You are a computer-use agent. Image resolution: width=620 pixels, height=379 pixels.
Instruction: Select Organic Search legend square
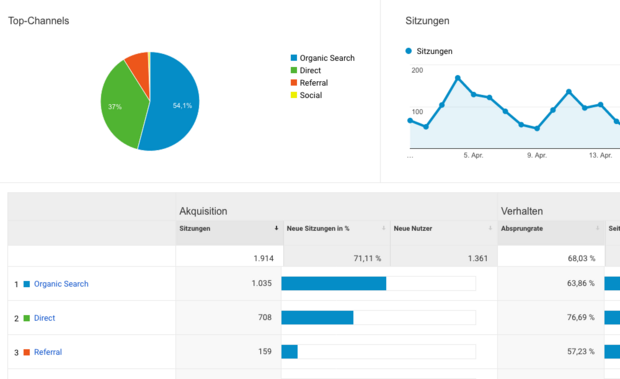294,58
